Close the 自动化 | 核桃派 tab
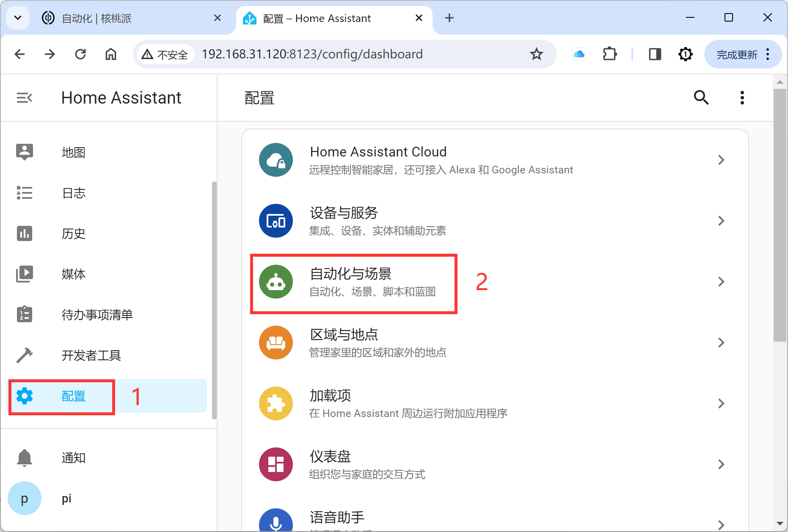 pos(218,18)
